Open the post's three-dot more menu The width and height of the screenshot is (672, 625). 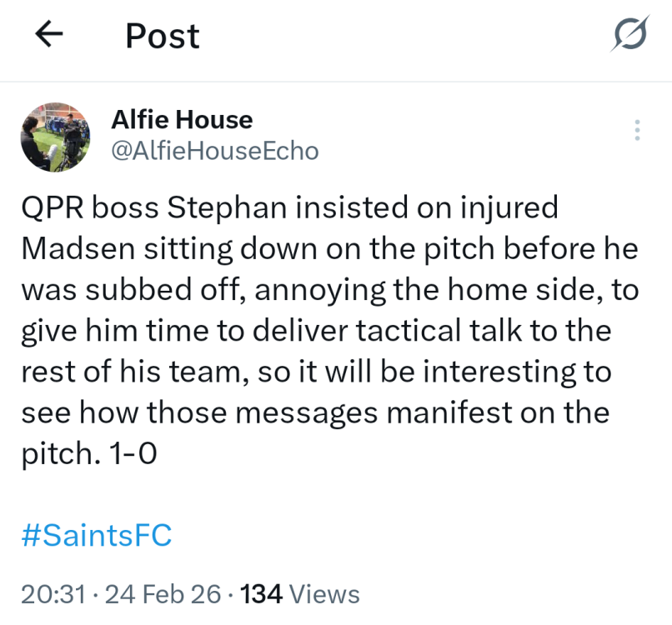pos(637,131)
